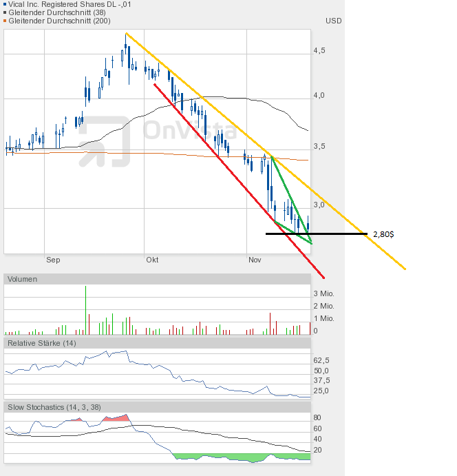This screenshot has height=476, width=457.
Task: Click the 20 stochastics axis label
Action: 317,450
